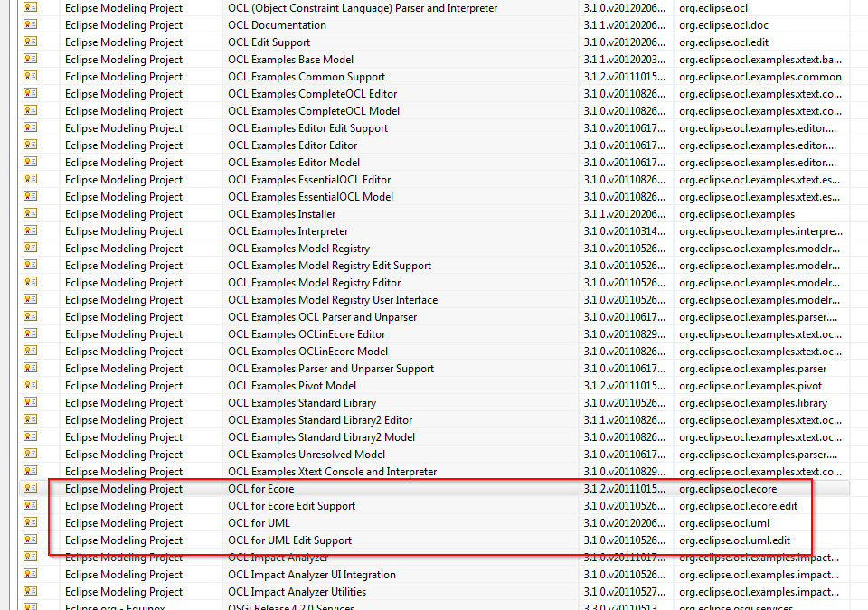
Task: Select the icon on the OCL Examples CompleteOCL Editor row
Action: [x=31, y=93]
